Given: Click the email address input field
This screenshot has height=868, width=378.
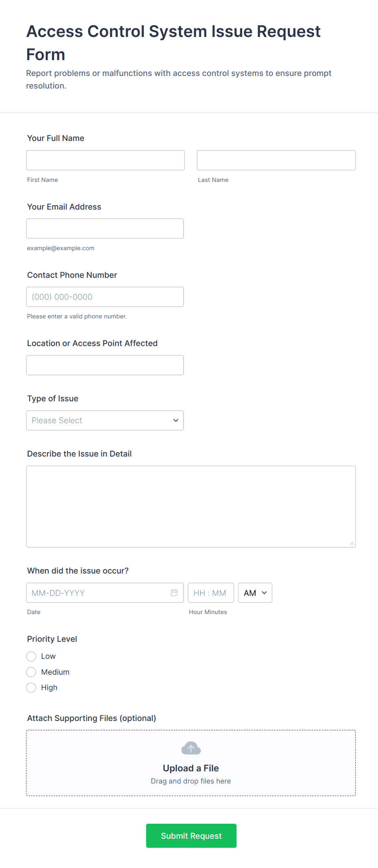Looking at the screenshot, I should tap(105, 229).
